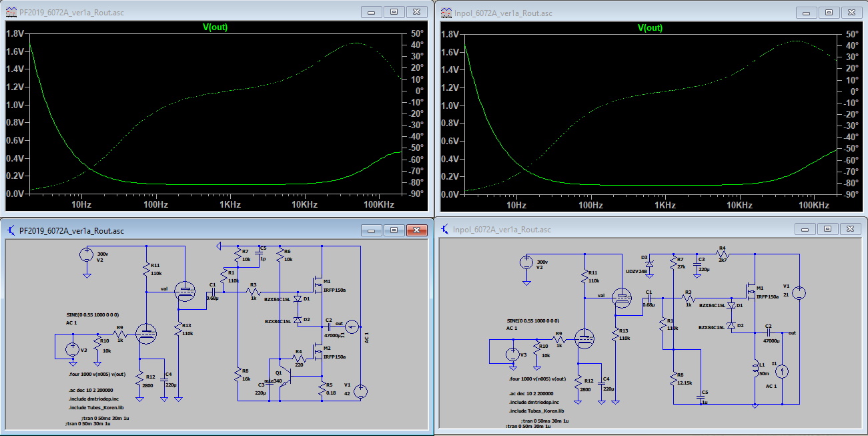Click -90° phase label in Inpol plot

851,194
